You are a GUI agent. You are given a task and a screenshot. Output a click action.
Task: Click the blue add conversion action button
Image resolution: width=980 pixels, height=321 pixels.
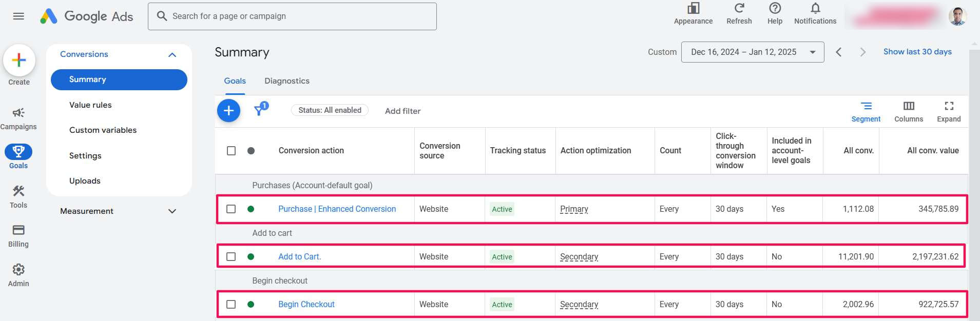[228, 110]
